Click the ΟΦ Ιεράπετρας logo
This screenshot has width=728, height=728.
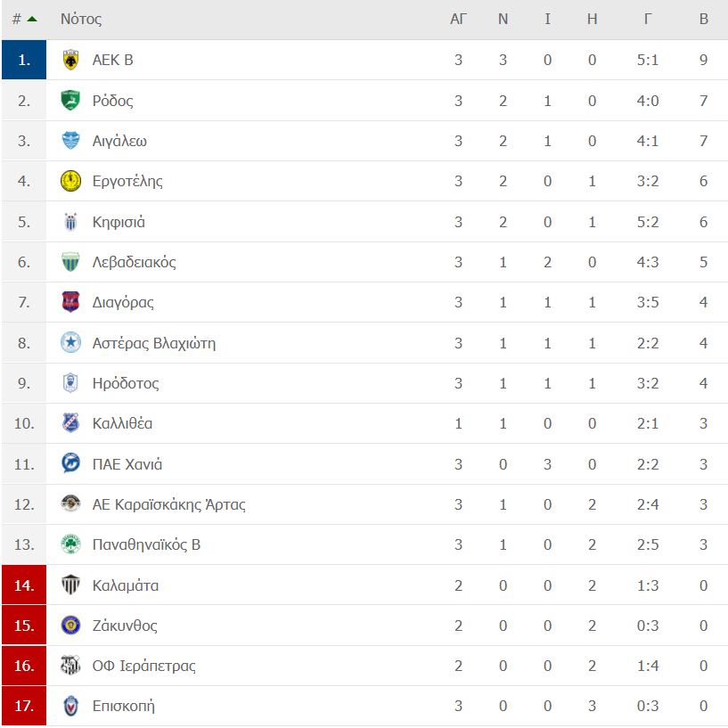coord(70,666)
